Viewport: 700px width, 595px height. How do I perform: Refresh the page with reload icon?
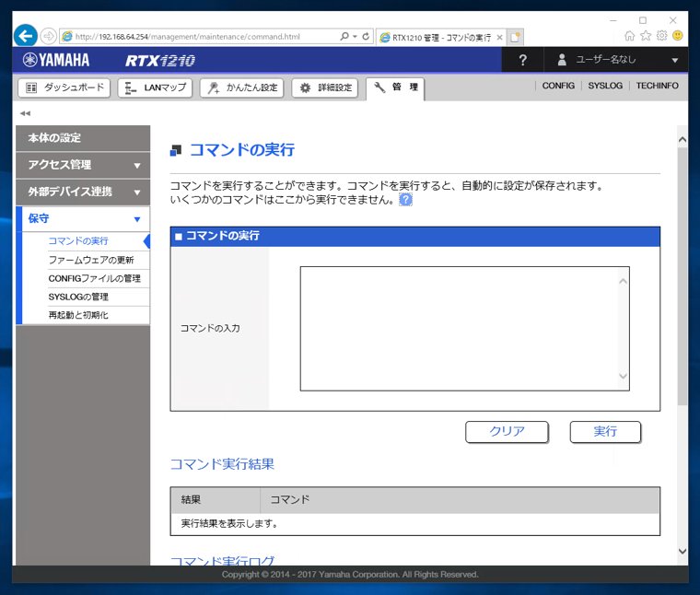(x=366, y=36)
